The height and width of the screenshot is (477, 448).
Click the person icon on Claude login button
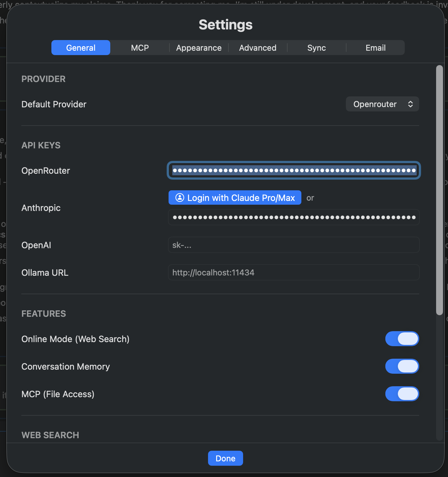point(180,197)
